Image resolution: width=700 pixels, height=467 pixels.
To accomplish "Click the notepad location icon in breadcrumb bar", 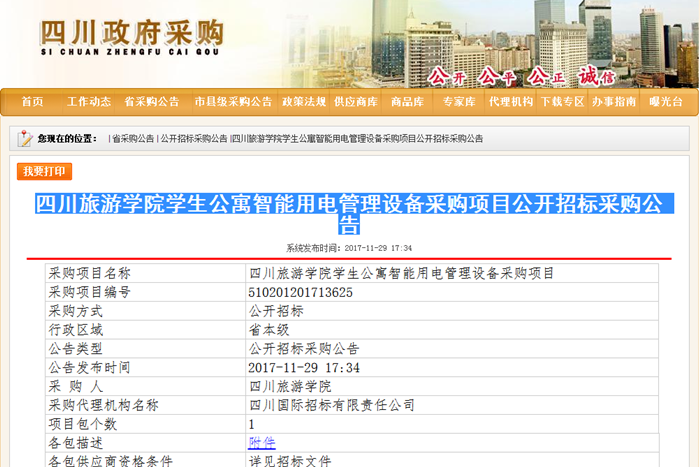I will [x=25, y=138].
